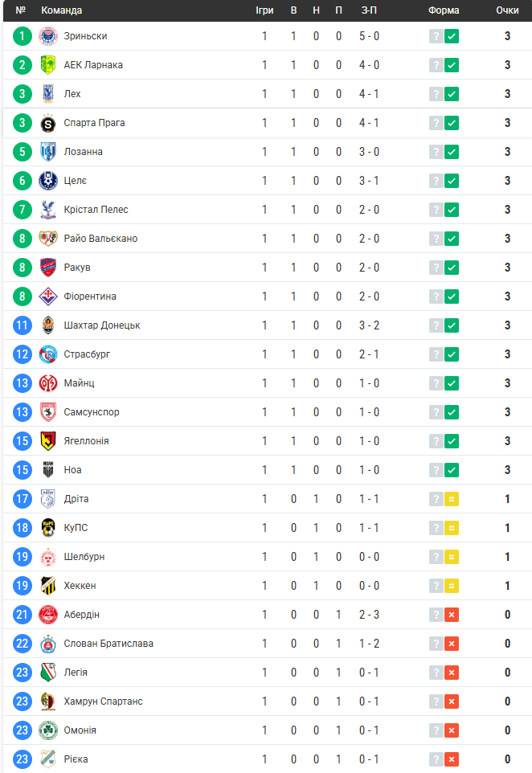Click the Форма column header
The image size is (532, 773).
(x=444, y=10)
